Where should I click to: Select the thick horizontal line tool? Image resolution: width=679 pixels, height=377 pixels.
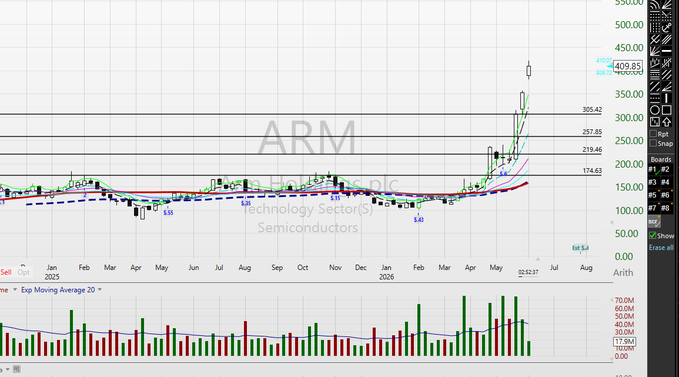pyautogui.click(x=666, y=51)
